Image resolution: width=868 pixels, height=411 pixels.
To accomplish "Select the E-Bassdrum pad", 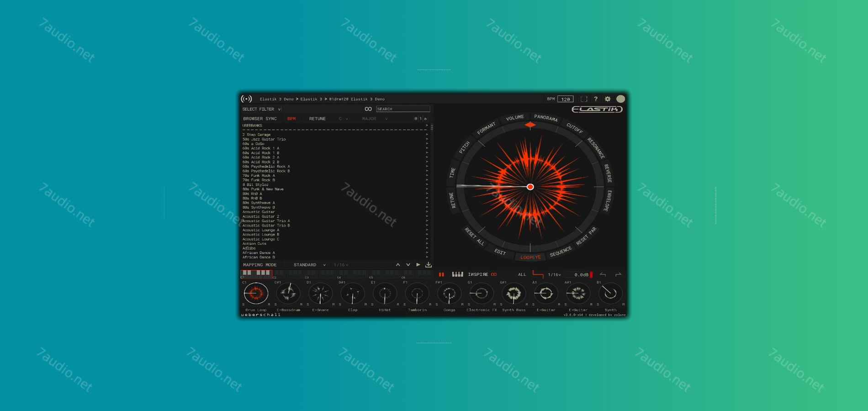I will click(x=288, y=293).
